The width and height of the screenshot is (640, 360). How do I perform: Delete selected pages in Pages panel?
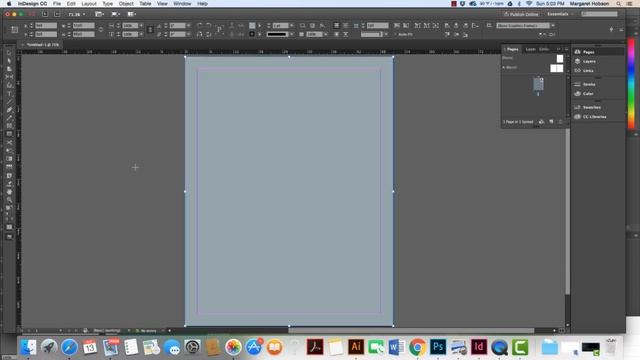pyautogui.click(x=560, y=122)
